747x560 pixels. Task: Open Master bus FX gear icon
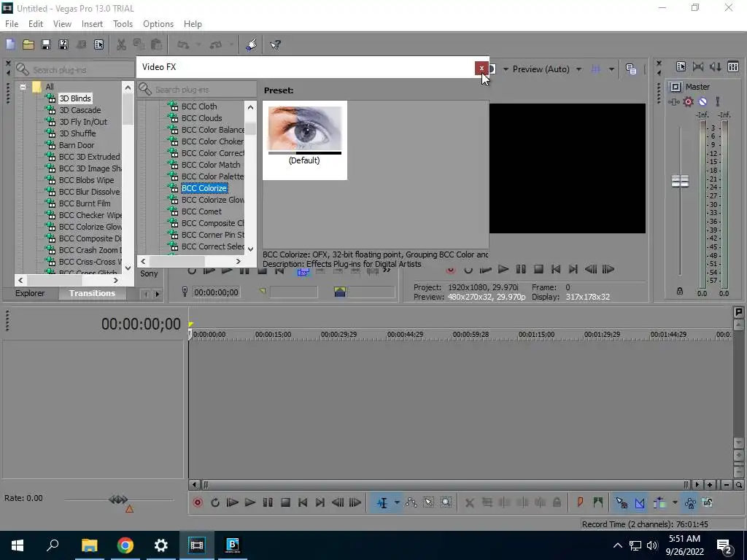click(x=689, y=101)
